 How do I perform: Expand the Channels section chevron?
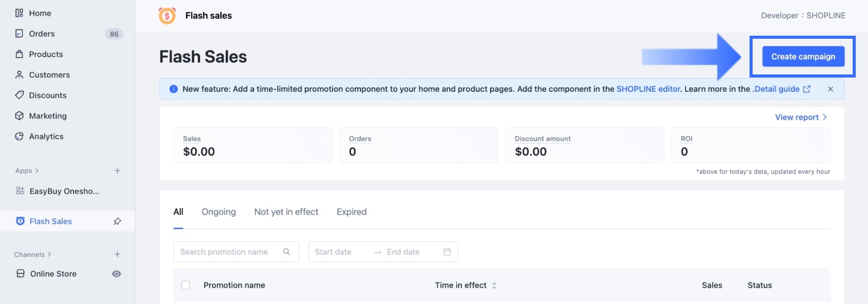(x=49, y=255)
